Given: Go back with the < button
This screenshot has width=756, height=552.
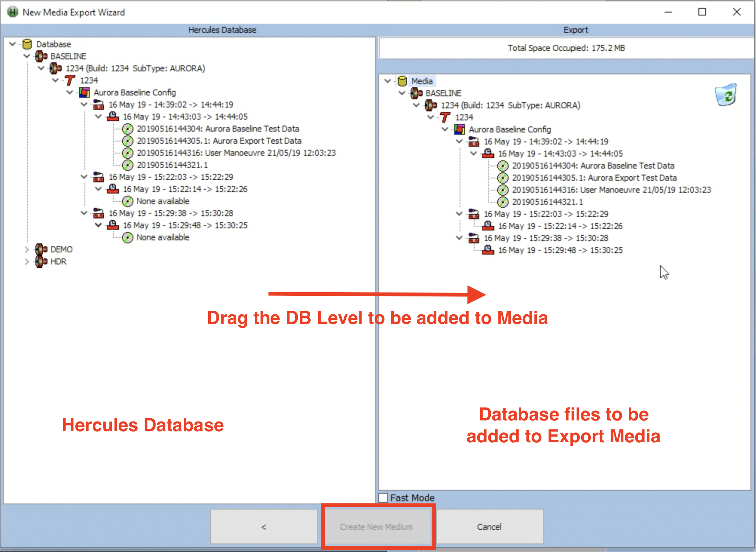Looking at the screenshot, I should point(264,527).
